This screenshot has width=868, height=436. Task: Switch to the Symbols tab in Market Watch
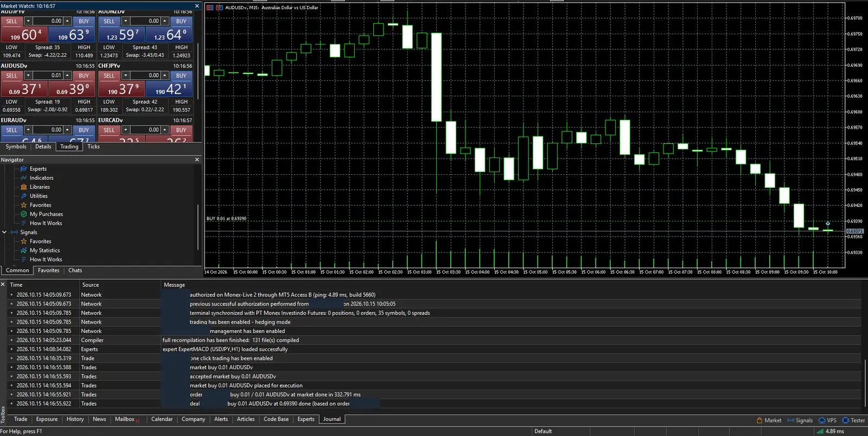point(16,147)
